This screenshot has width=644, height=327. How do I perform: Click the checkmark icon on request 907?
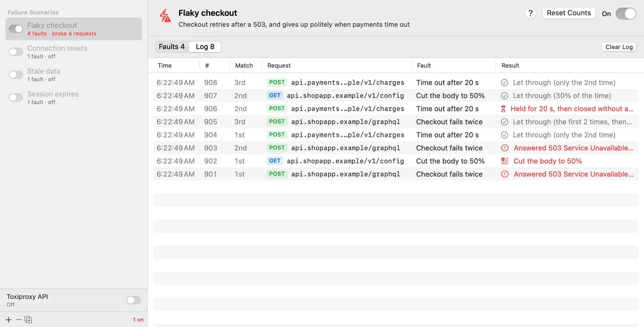click(505, 96)
